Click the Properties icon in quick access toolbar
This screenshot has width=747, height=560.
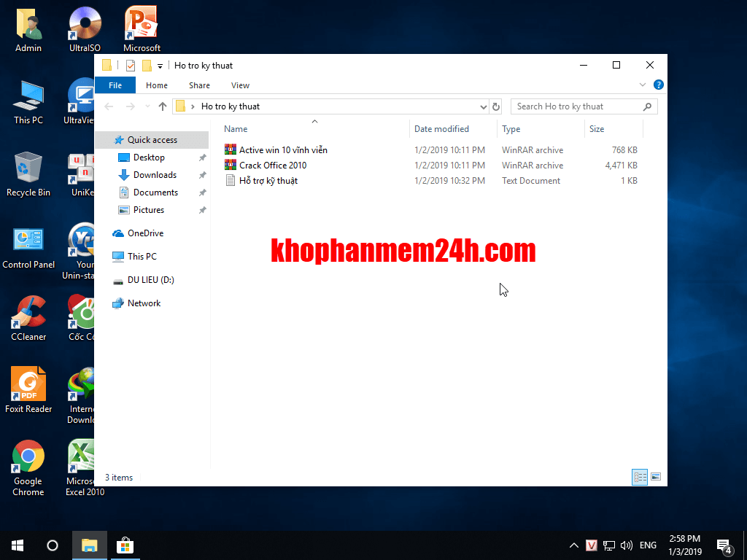131,66
